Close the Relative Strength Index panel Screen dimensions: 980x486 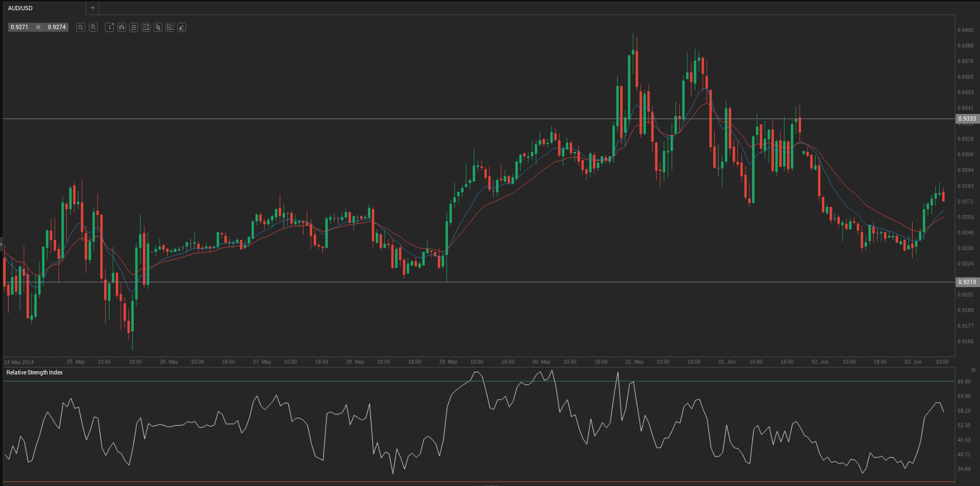click(x=973, y=370)
